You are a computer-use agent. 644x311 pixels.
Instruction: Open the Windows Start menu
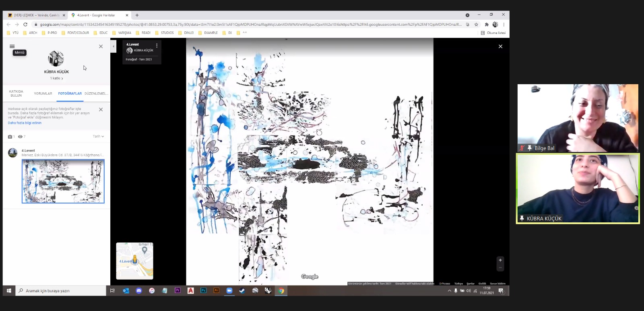[9, 290]
